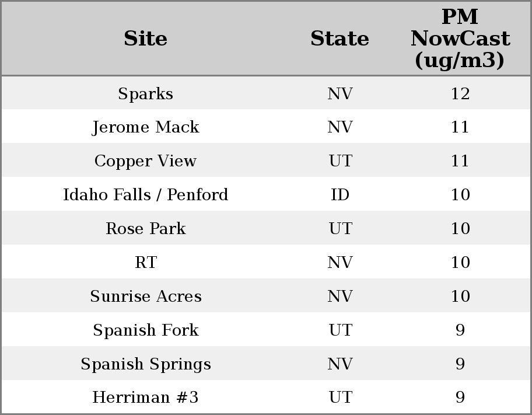Select the RT site name
This screenshot has width=532, height=415.
pyautogui.click(x=145, y=263)
